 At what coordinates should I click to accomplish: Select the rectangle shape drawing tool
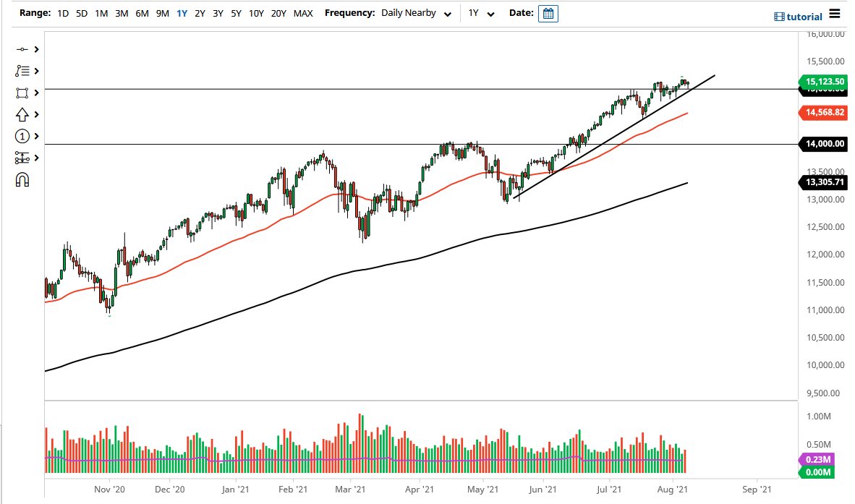pos(22,93)
